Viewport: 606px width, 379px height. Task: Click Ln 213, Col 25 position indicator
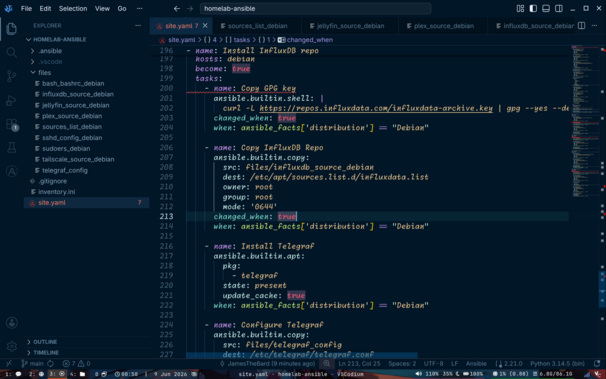359,364
